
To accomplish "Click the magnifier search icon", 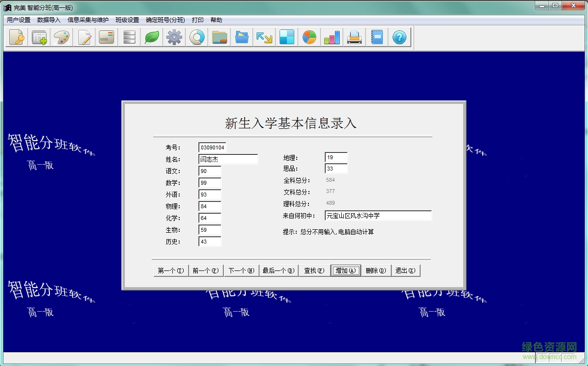I will tap(196, 37).
